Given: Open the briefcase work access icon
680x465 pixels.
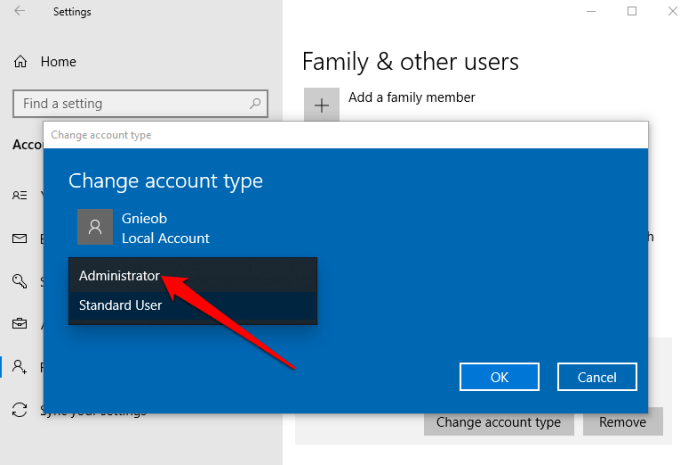Looking at the screenshot, I should (x=20, y=324).
